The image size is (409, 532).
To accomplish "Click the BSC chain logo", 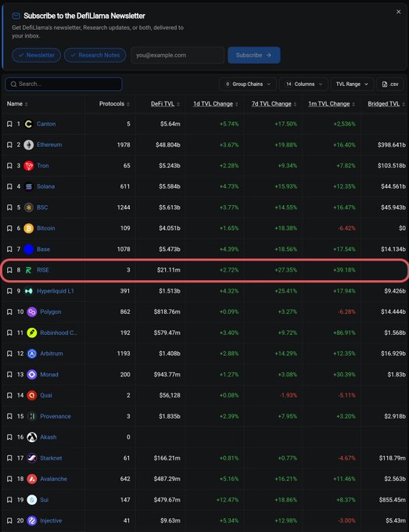I will pyautogui.click(x=28, y=207).
